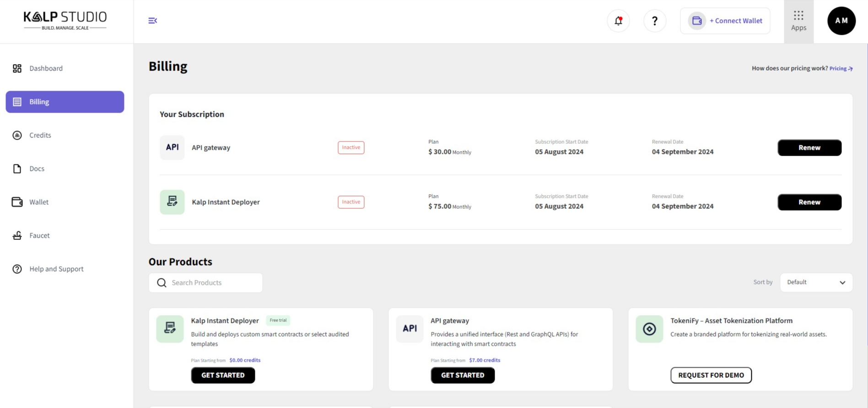The width and height of the screenshot is (868, 408).
Task: Open the Pricing link
Action: (841, 68)
